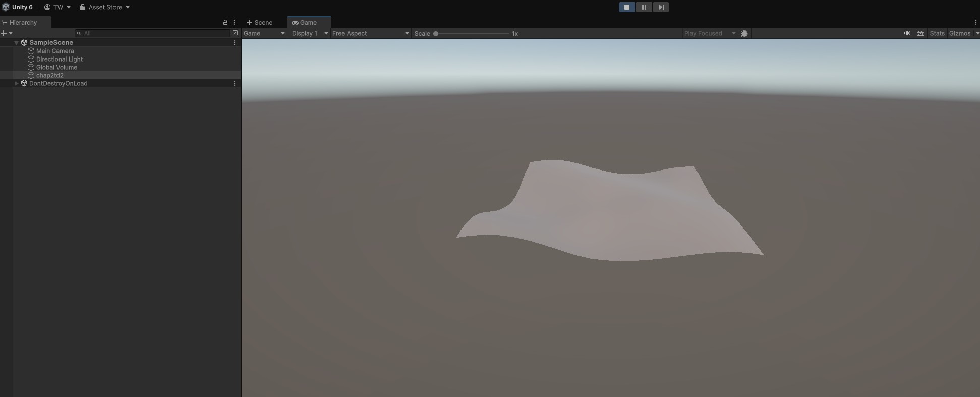980x397 pixels.
Task: Open the Asset Store dropdown
Action: coord(104,7)
